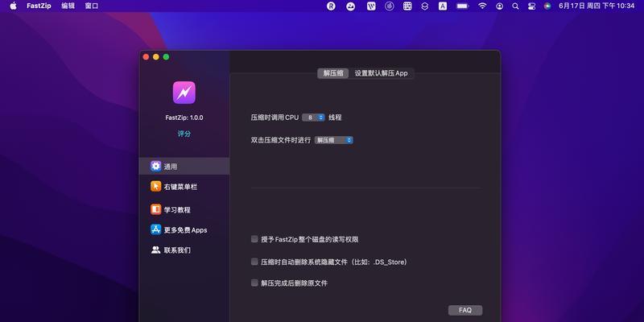644x322 pixels.
Task: Enable 解压完成后删除原文件 checkbox
Action: pos(254,283)
